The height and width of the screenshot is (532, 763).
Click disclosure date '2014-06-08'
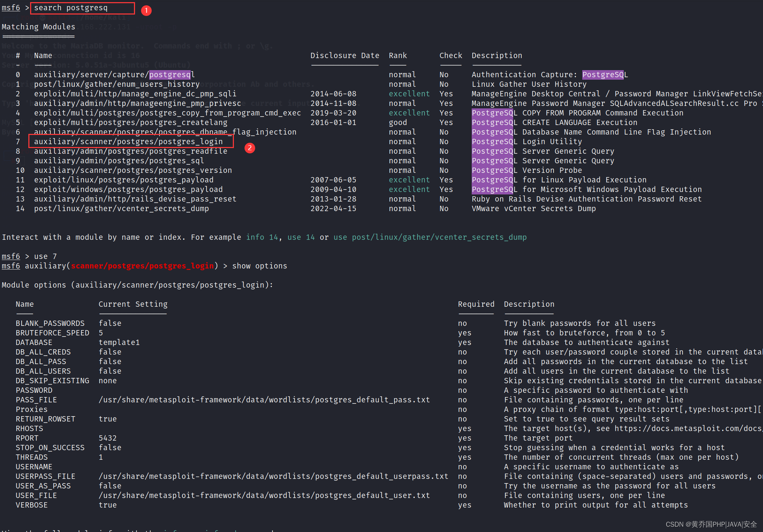[333, 94]
